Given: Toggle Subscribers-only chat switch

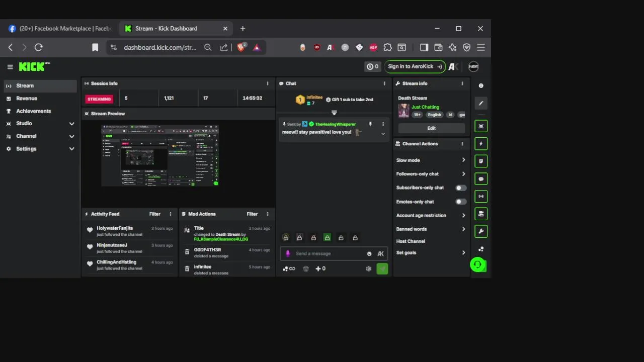Looking at the screenshot, I should pos(460,188).
